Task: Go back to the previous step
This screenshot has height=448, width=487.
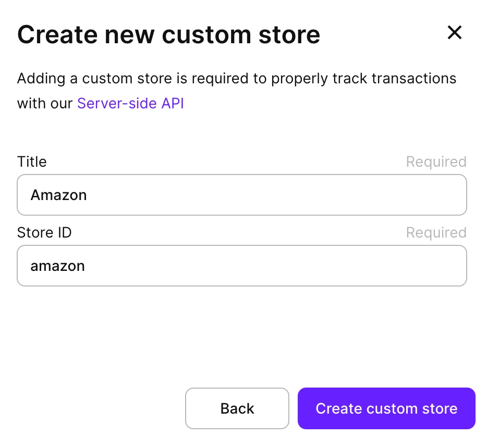Action: 237,408
